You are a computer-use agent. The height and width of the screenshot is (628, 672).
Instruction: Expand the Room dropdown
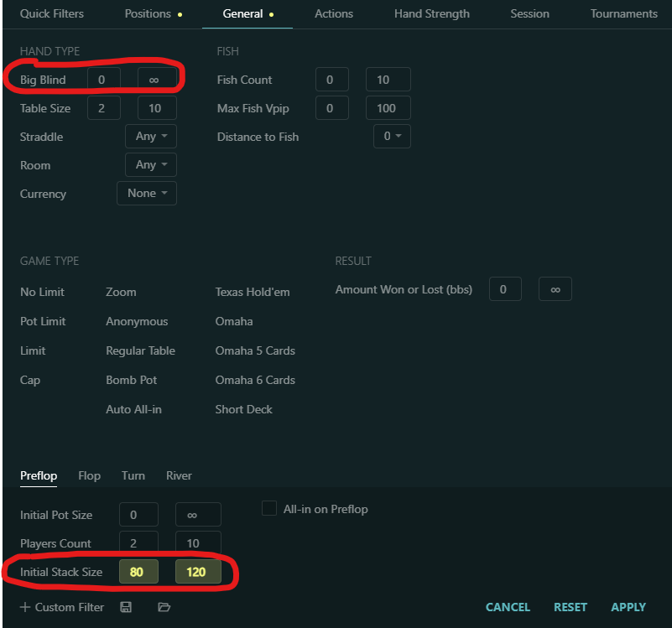pos(151,165)
